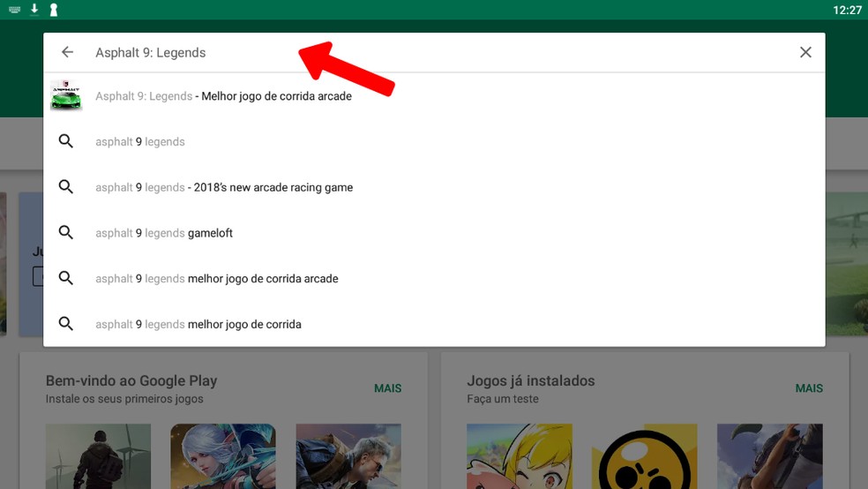Open the soldier with wind turbines game thumbnail
The height and width of the screenshot is (489, 868).
pos(98,456)
